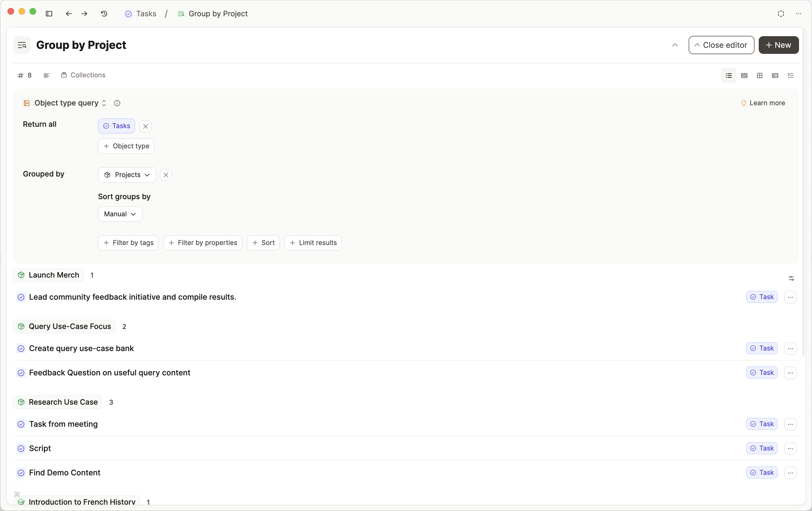Mark 'Script' task as complete
Image resolution: width=812 pixels, height=511 pixels.
(21, 448)
